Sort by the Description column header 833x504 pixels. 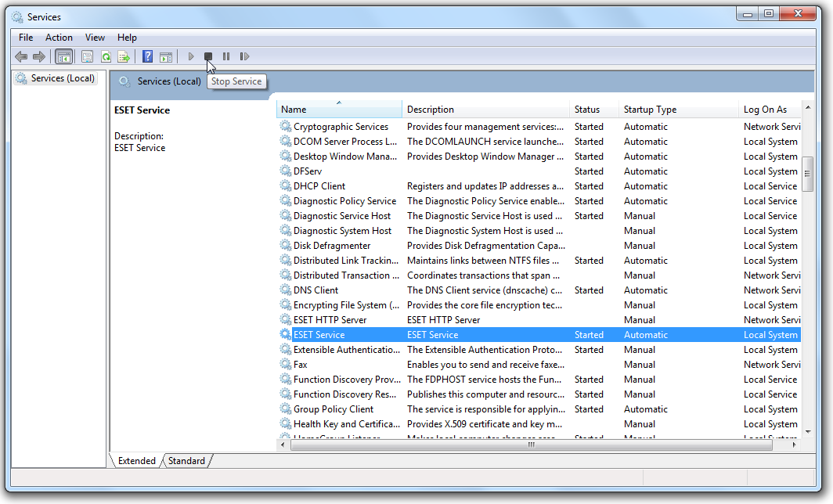tap(485, 110)
